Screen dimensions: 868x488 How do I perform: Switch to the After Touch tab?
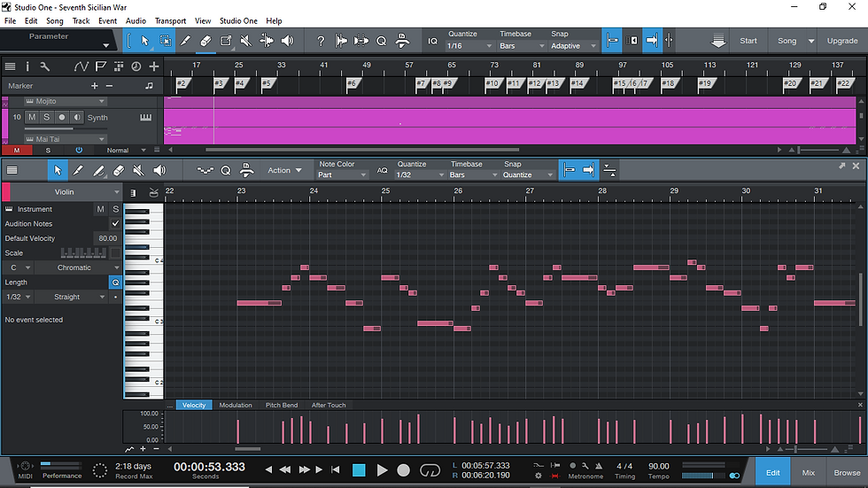pyautogui.click(x=329, y=405)
